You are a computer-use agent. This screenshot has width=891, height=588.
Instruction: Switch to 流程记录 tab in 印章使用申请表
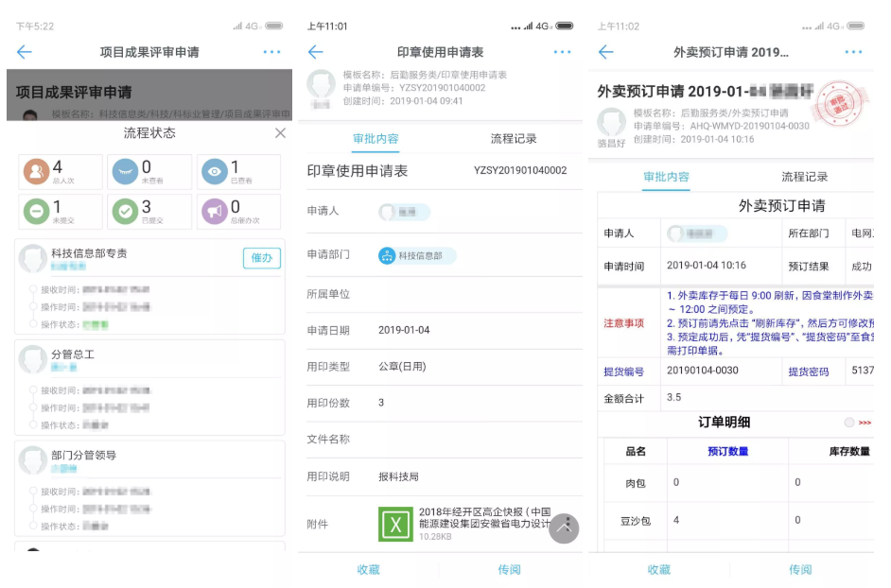[513, 139]
